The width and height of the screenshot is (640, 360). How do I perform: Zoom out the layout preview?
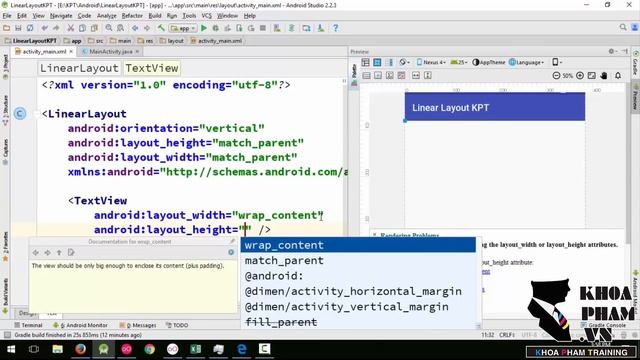tap(556, 76)
